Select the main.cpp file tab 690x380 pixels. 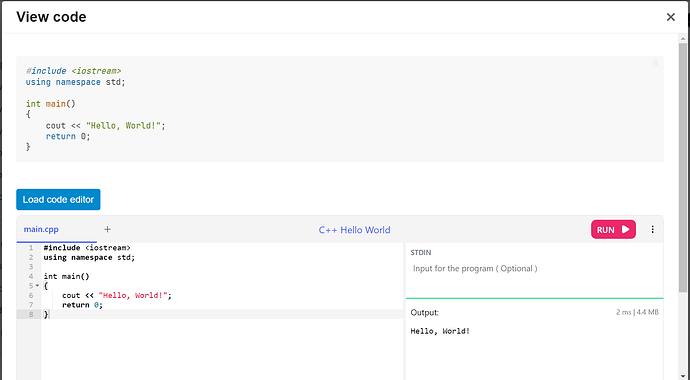pos(41,229)
